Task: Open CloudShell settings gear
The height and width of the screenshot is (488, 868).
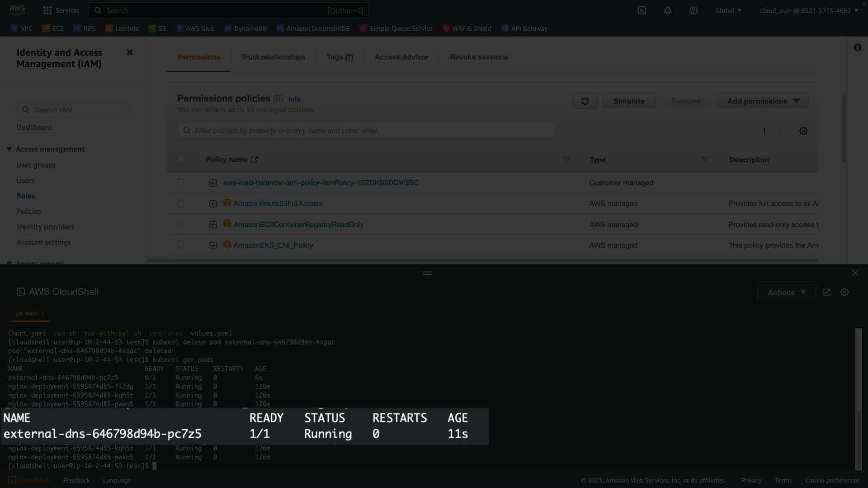Action: [844, 292]
